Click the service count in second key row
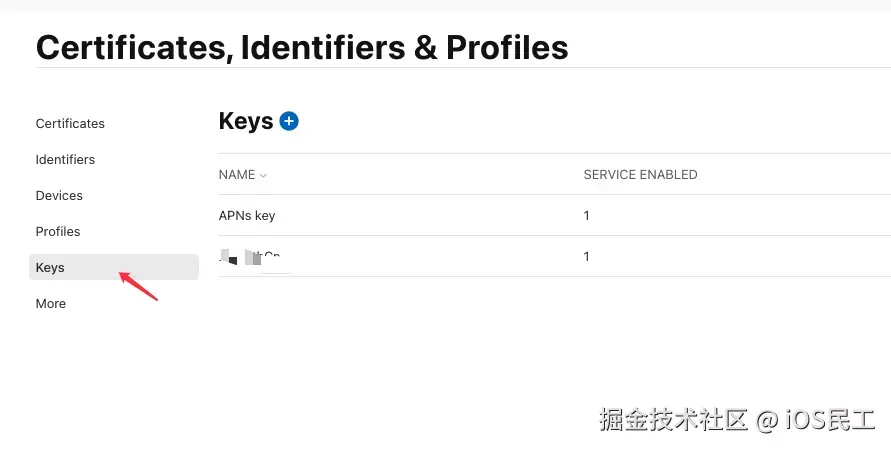 coord(587,256)
